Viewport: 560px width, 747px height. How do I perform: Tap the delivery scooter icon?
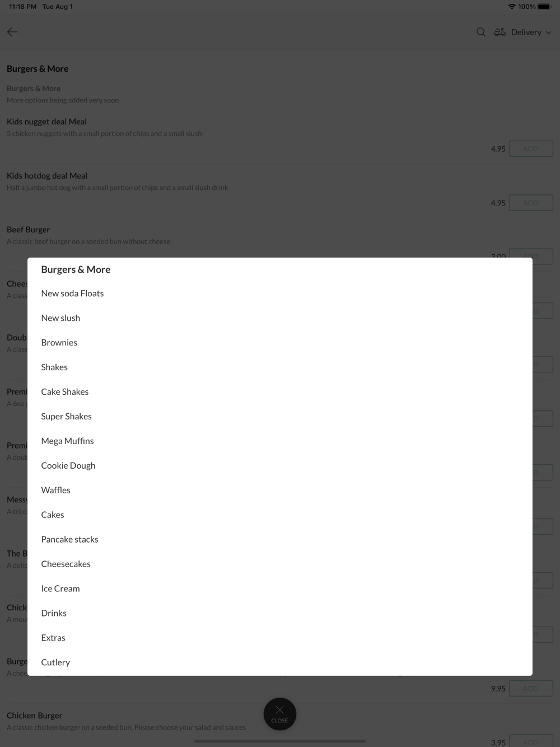500,32
